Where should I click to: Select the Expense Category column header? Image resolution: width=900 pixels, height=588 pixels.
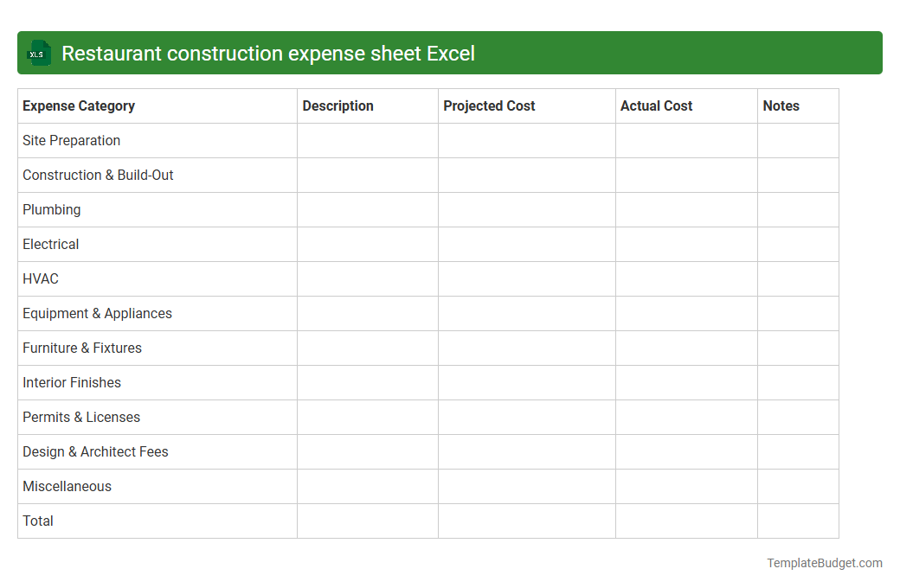pos(78,105)
